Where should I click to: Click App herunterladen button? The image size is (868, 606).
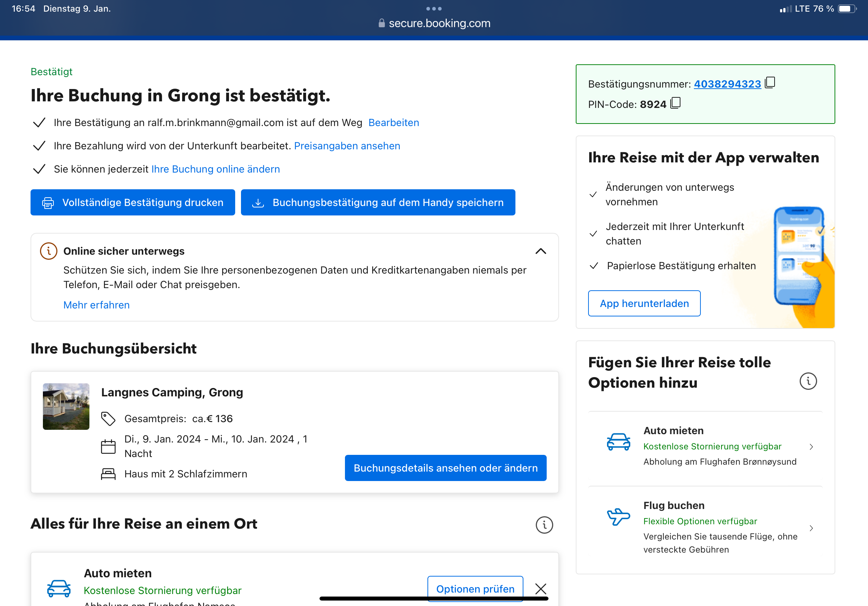coord(644,303)
